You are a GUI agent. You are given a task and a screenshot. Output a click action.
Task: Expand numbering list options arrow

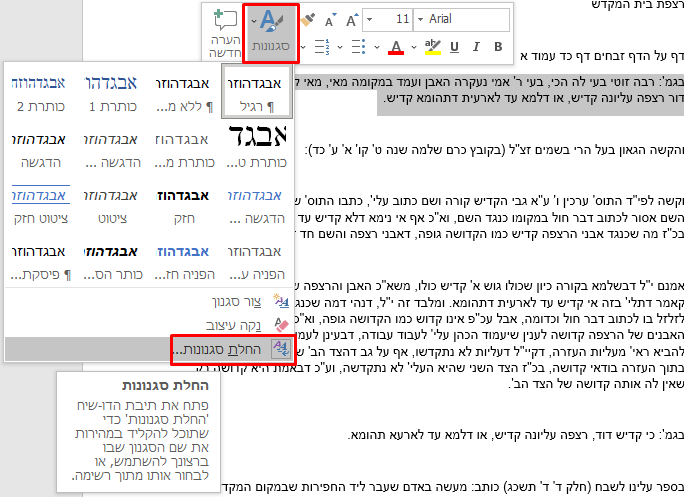coord(303,46)
